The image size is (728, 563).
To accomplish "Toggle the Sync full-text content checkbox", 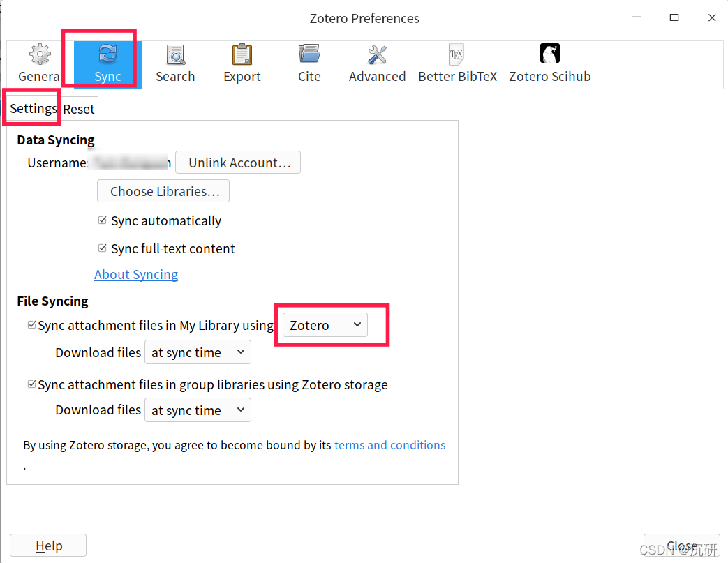I will [x=103, y=248].
